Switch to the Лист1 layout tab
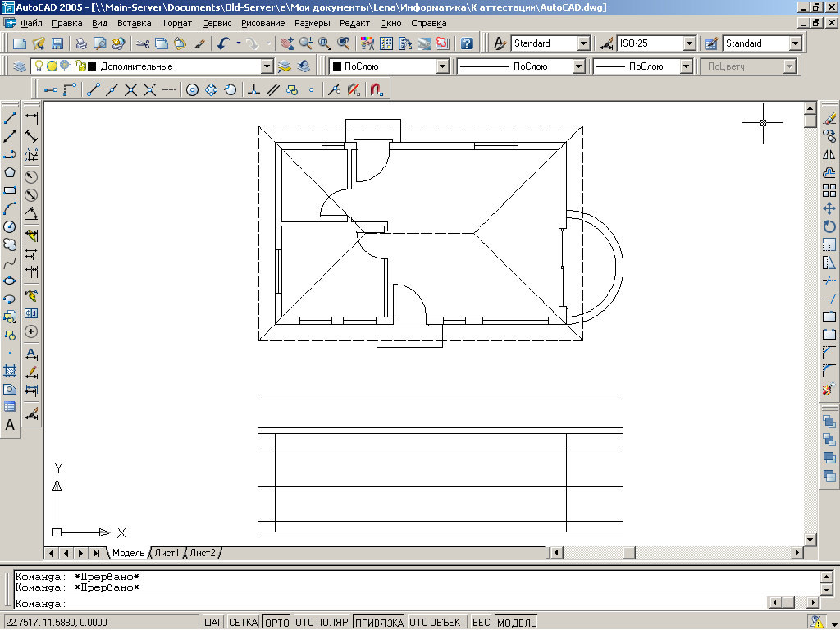Screen dimensions: 840x630 167,554
